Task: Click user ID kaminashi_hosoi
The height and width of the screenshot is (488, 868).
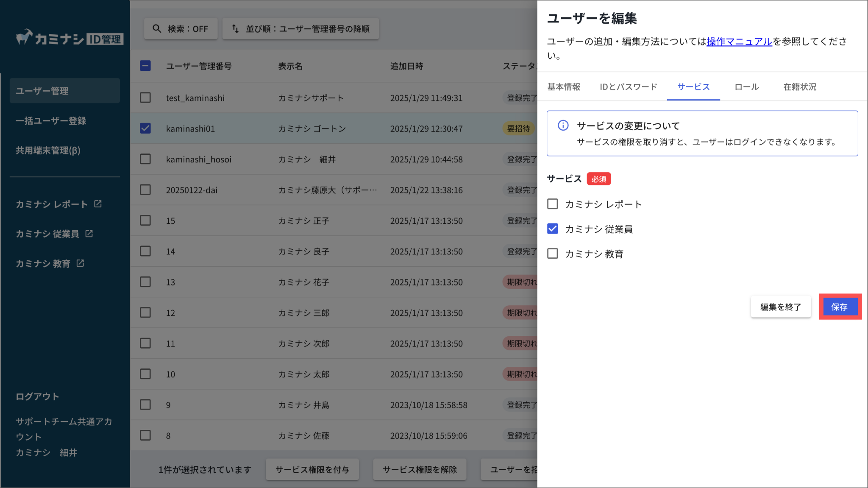Action: (199, 159)
